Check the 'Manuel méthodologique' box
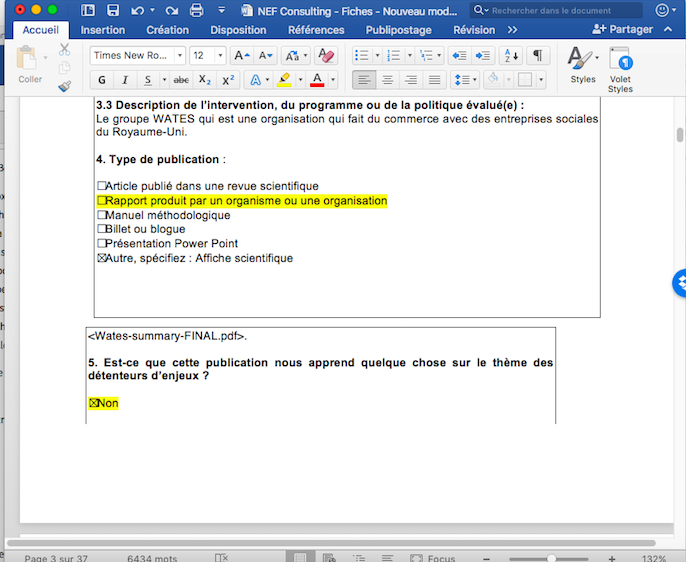This screenshot has width=686, height=562. [x=102, y=215]
